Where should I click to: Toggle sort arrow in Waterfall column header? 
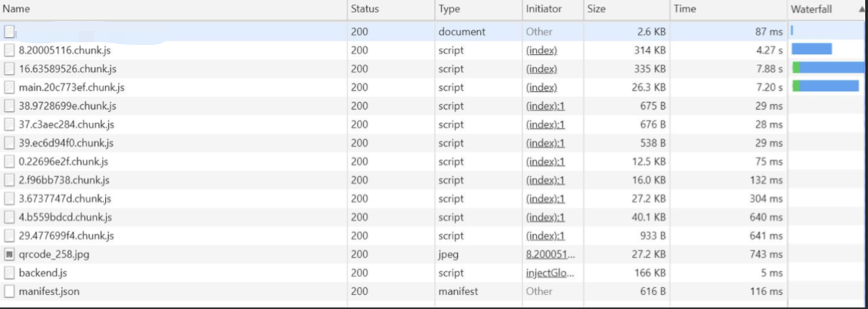[x=861, y=9]
